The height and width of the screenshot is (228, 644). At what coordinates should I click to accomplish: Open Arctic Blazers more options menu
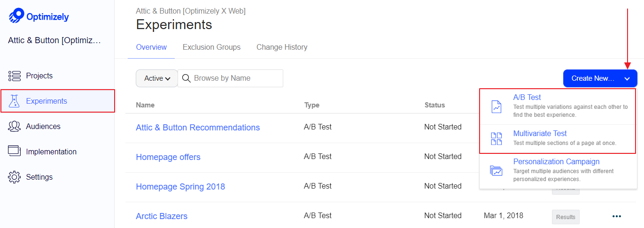[x=617, y=216]
